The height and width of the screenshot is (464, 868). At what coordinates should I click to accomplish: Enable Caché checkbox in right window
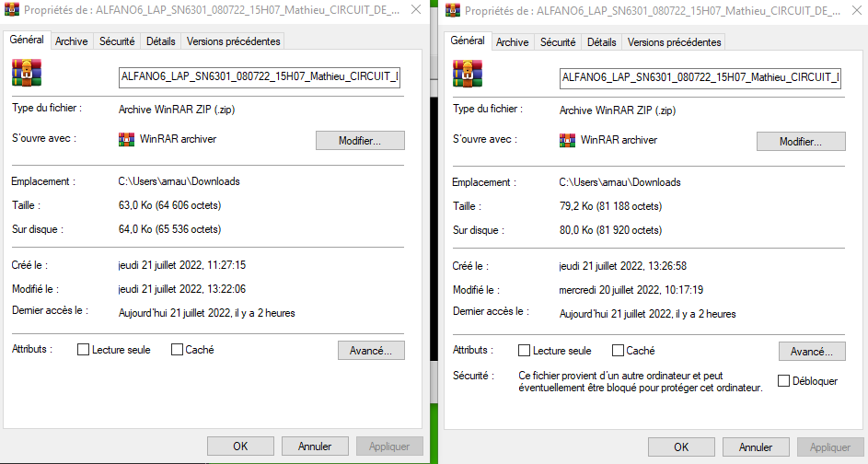[618, 351]
